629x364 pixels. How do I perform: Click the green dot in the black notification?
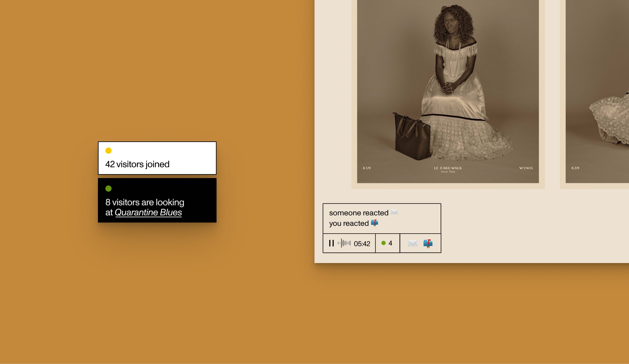point(108,188)
